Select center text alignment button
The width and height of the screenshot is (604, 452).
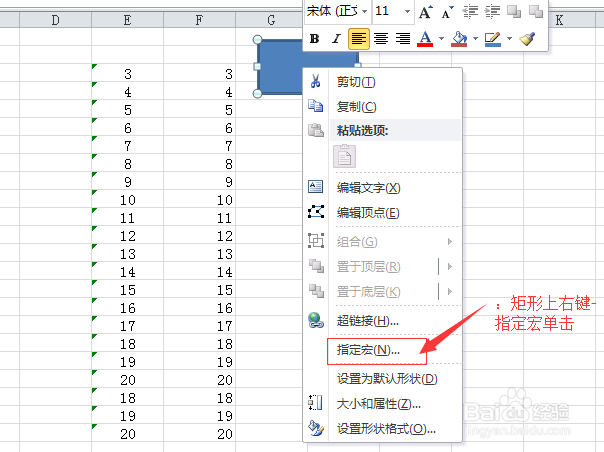tap(381, 39)
